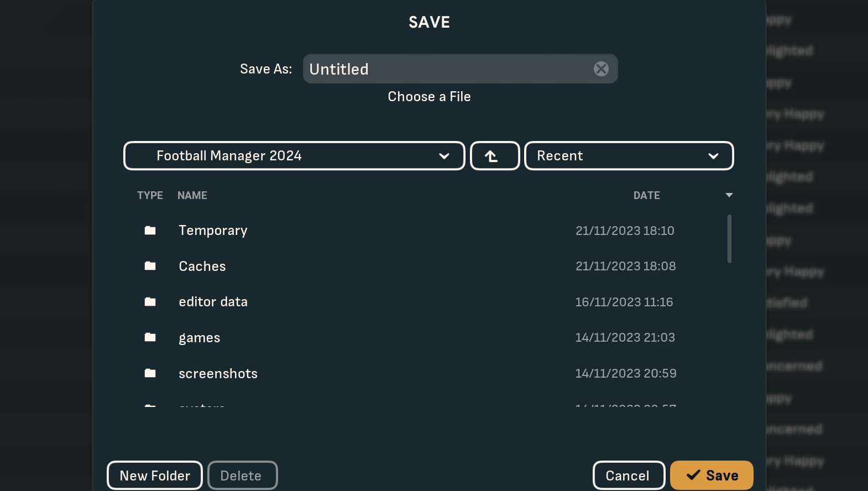This screenshot has height=491, width=868.
Task: Clear the Save As text field
Action: tap(601, 69)
